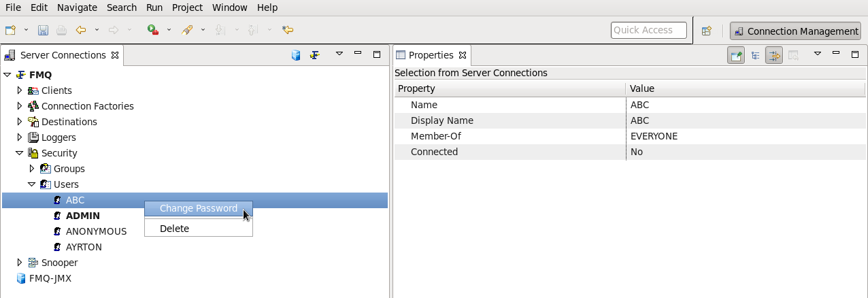The image size is (868, 298).
Task: Switch to Connection Management perspective
Action: point(796,31)
